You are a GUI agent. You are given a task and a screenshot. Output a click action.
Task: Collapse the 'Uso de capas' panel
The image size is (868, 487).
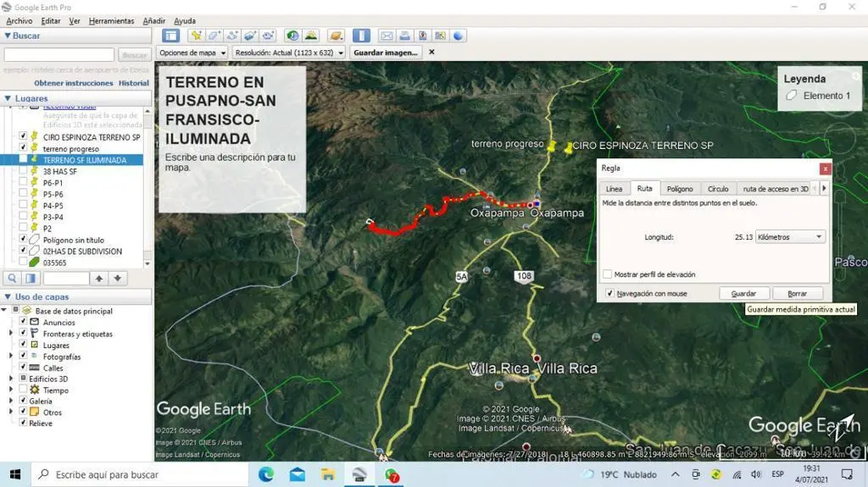point(8,296)
